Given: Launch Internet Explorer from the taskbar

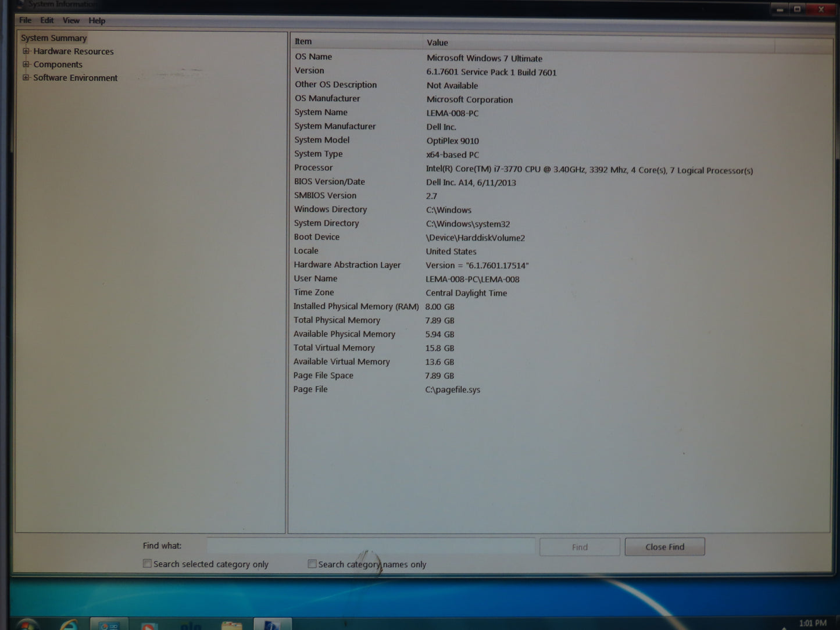Looking at the screenshot, I should click(69, 625).
